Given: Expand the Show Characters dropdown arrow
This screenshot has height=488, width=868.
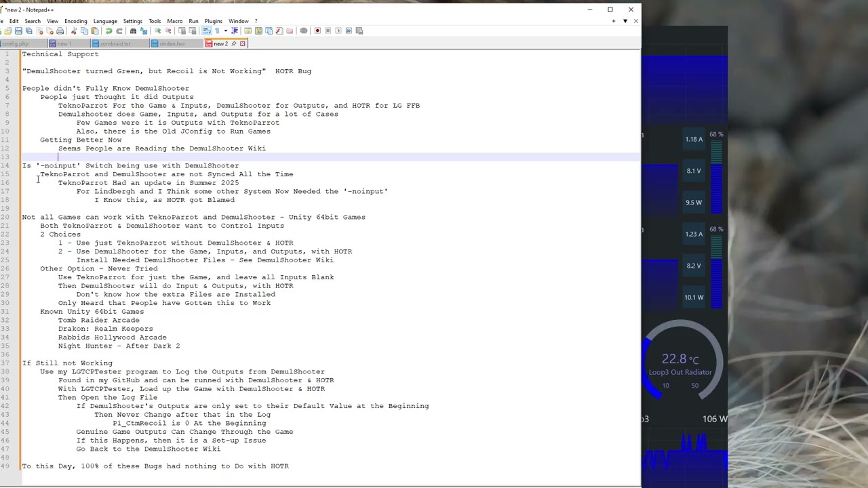Looking at the screenshot, I should coord(225,30).
